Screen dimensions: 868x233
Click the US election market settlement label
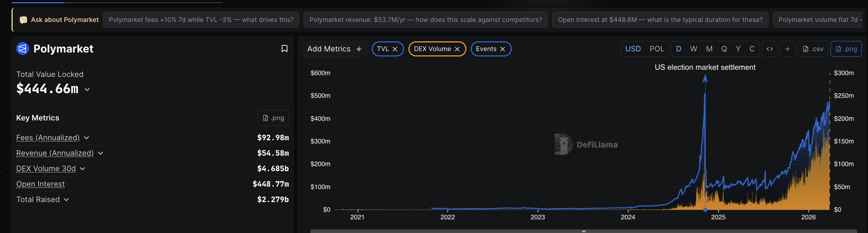click(x=705, y=67)
